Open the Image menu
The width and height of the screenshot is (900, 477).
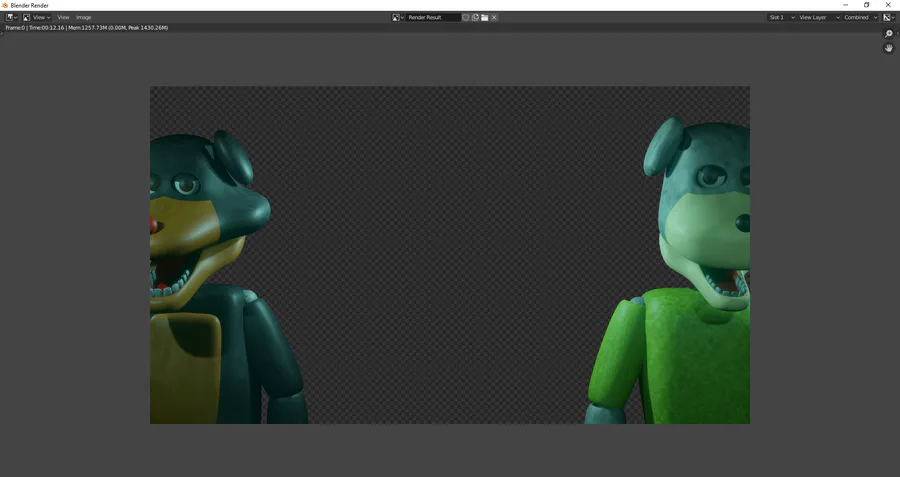point(83,17)
